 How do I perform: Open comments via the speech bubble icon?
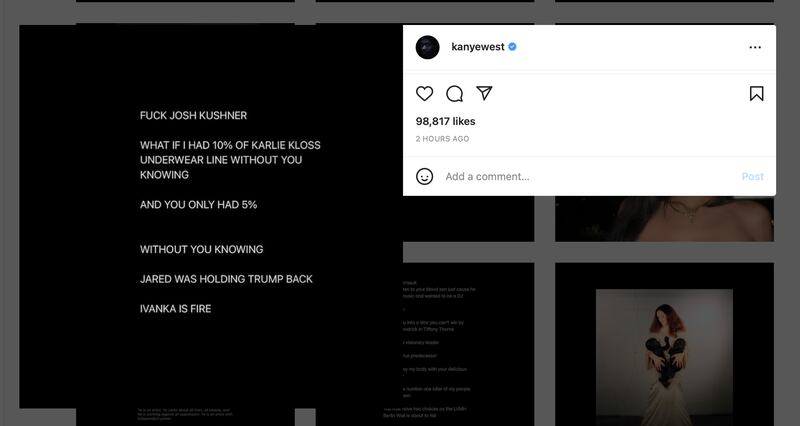[454, 93]
